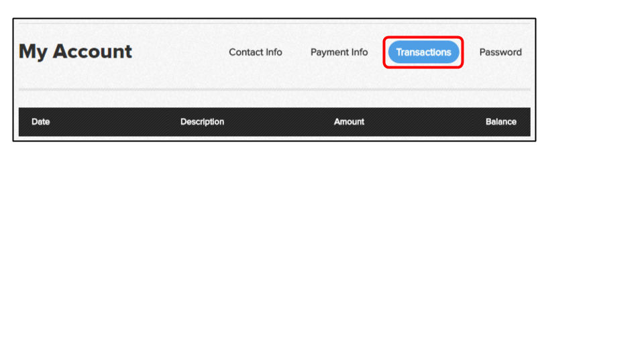View transaction history via the blue Transactions button

point(423,52)
